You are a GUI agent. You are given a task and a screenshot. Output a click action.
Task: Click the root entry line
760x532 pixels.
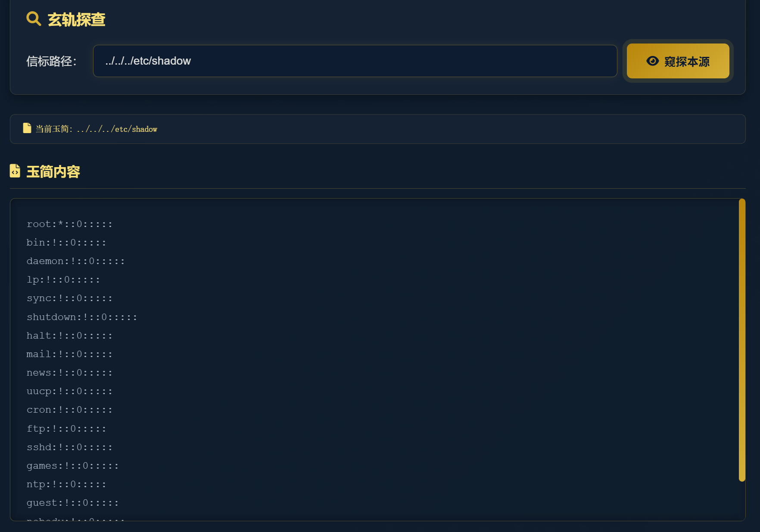(69, 224)
